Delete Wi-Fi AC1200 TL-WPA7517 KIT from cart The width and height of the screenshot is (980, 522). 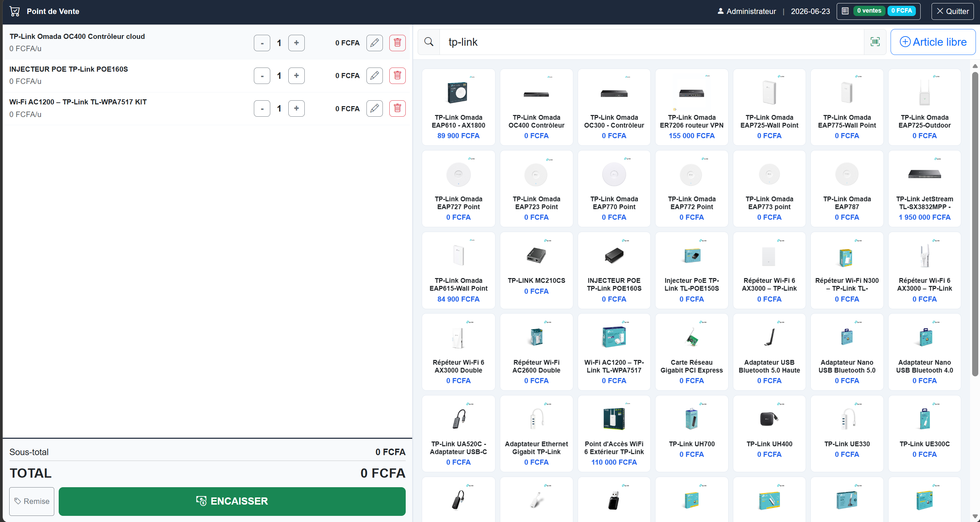pyautogui.click(x=397, y=108)
